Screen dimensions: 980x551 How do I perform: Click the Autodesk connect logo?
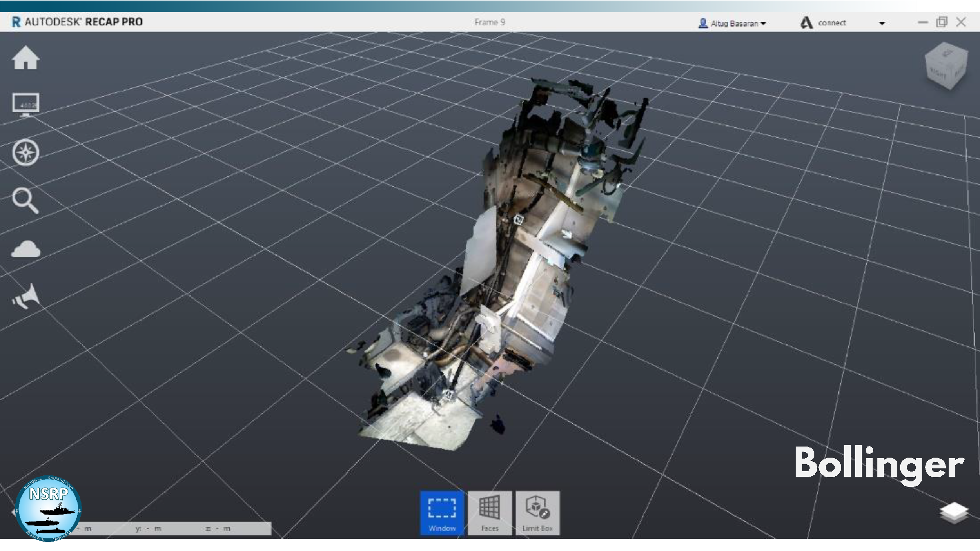(x=806, y=23)
